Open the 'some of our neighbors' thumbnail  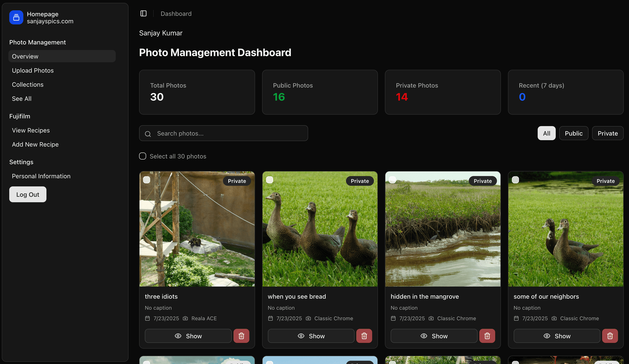[565, 229]
